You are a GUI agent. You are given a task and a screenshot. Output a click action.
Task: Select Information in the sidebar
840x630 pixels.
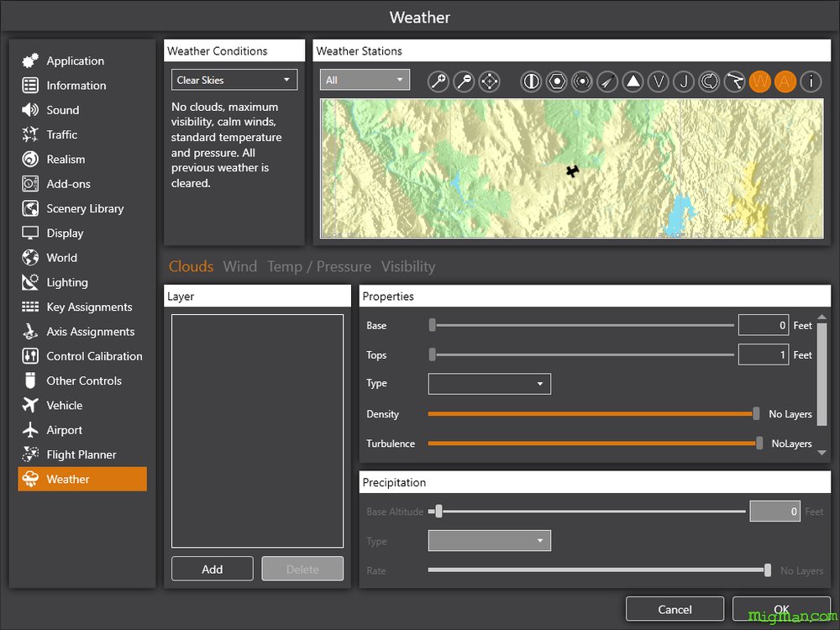pyautogui.click(x=83, y=85)
